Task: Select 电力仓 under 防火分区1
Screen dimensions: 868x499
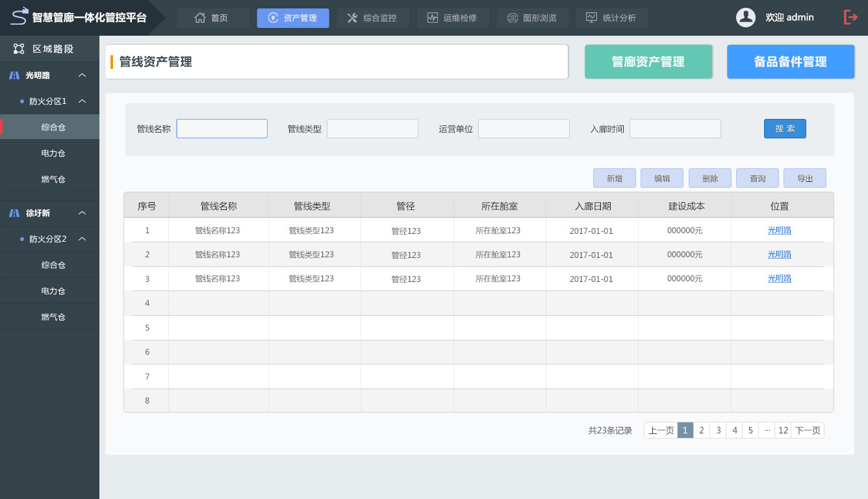Action: click(x=53, y=153)
